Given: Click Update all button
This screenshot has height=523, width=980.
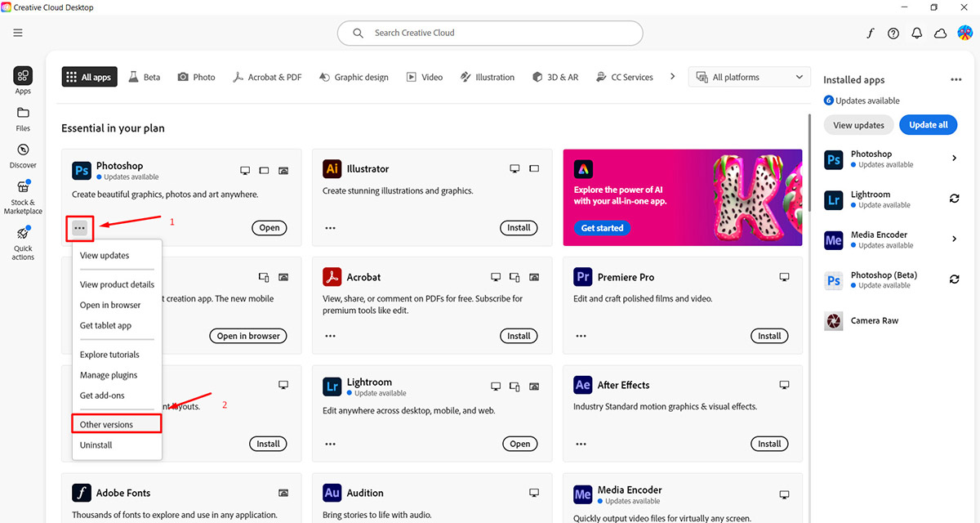Looking at the screenshot, I should pos(929,125).
